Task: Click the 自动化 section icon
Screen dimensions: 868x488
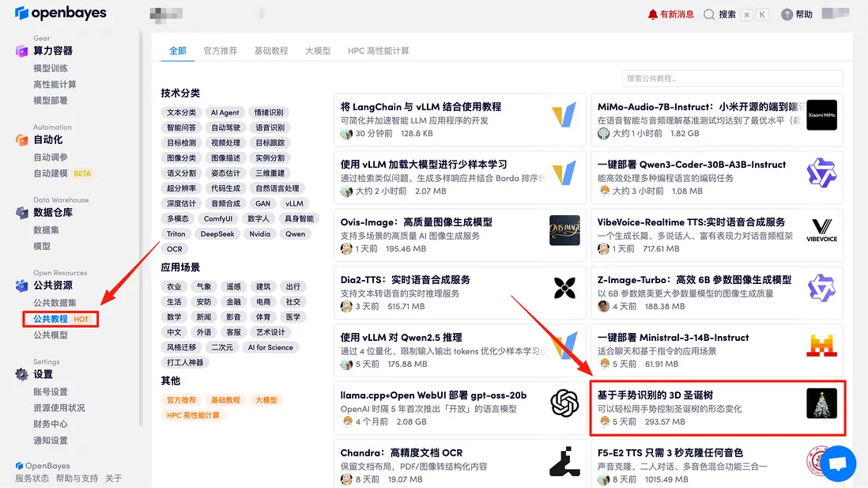Action: [x=21, y=140]
